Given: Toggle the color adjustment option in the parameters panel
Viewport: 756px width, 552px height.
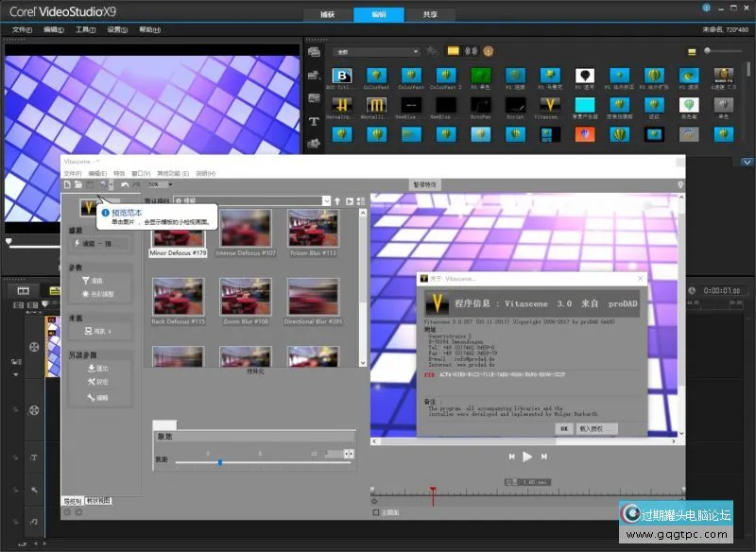Looking at the screenshot, I should tap(98, 294).
